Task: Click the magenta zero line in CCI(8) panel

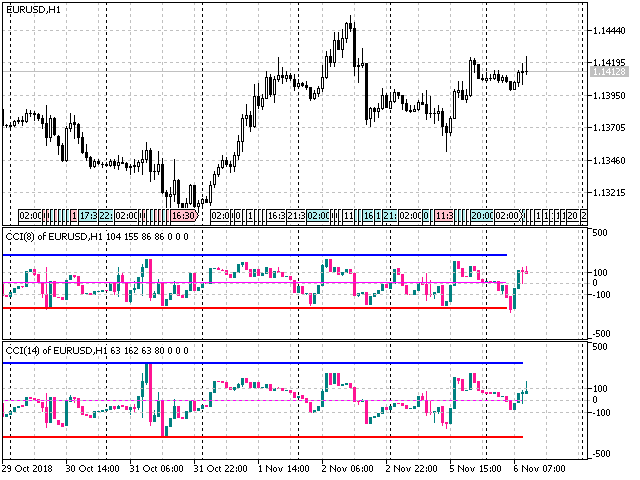Action: pos(250,283)
